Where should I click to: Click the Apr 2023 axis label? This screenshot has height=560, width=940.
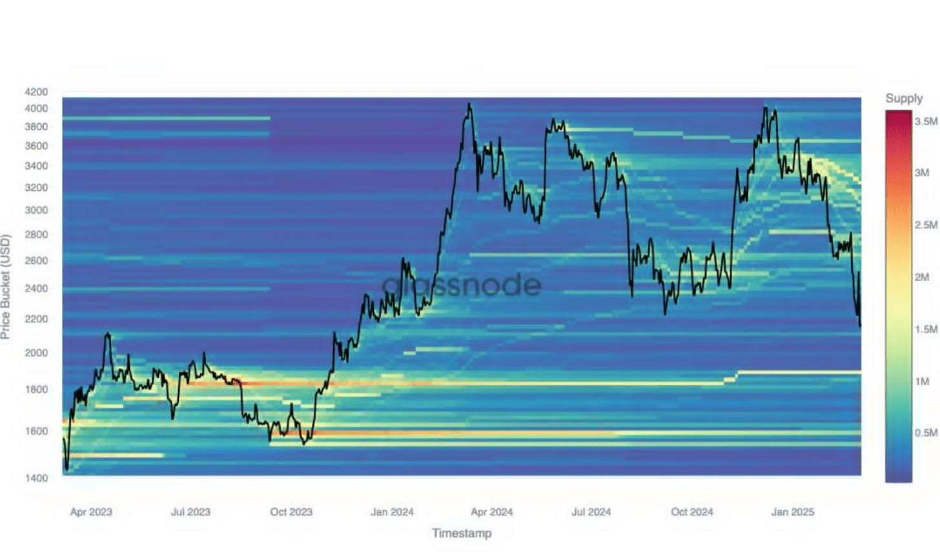pos(91,512)
